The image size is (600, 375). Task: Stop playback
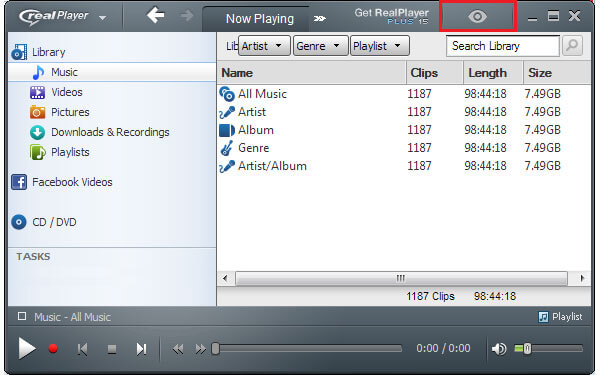(112, 349)
